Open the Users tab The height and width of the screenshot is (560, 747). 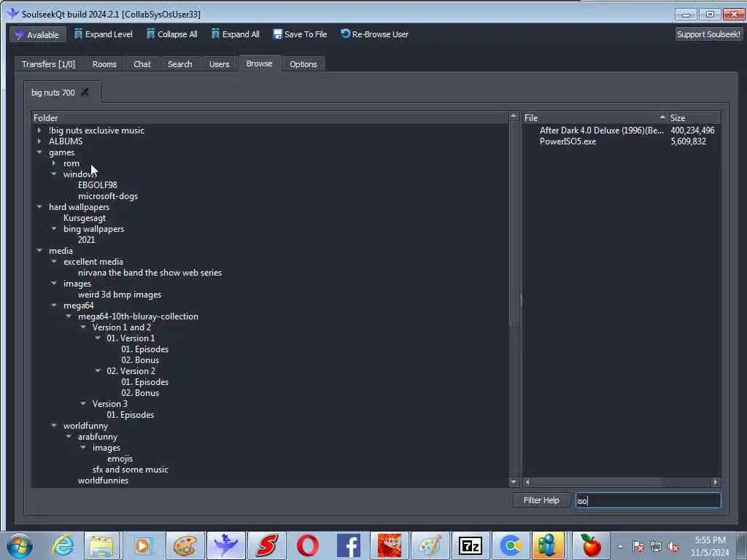tap(219, 64)
